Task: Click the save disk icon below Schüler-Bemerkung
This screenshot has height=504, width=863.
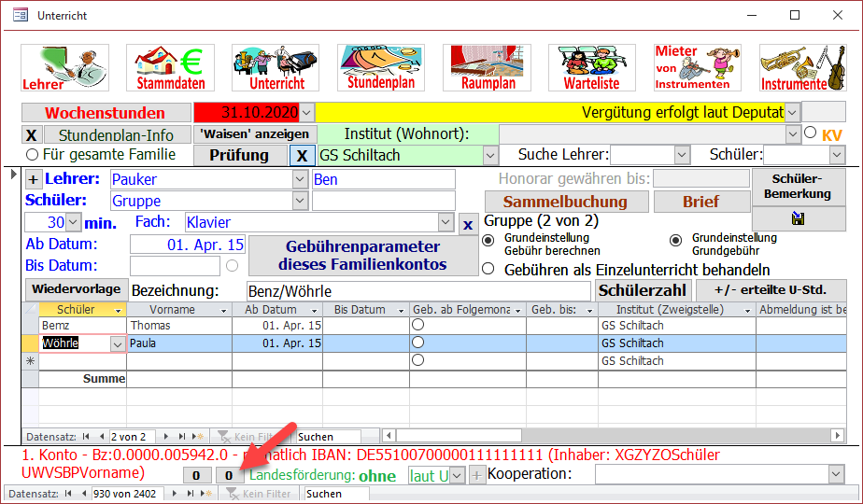Action: pyautogui.click(x=799, y=219)
